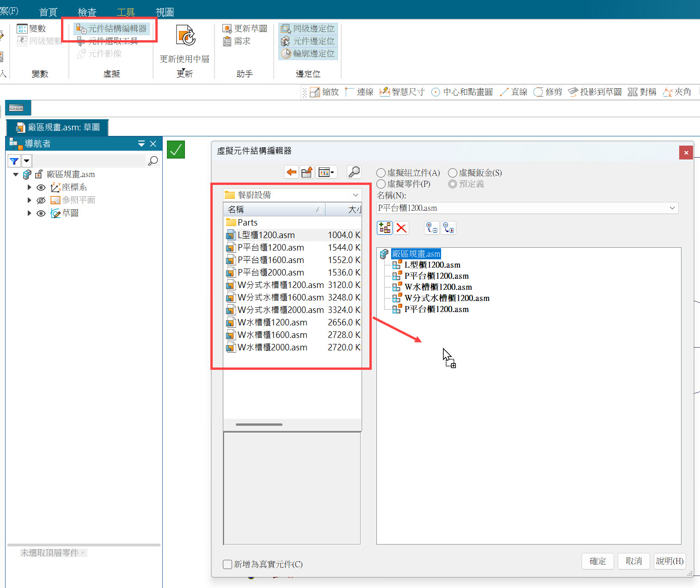Click the green checkmark accept button

pos(176,150)
